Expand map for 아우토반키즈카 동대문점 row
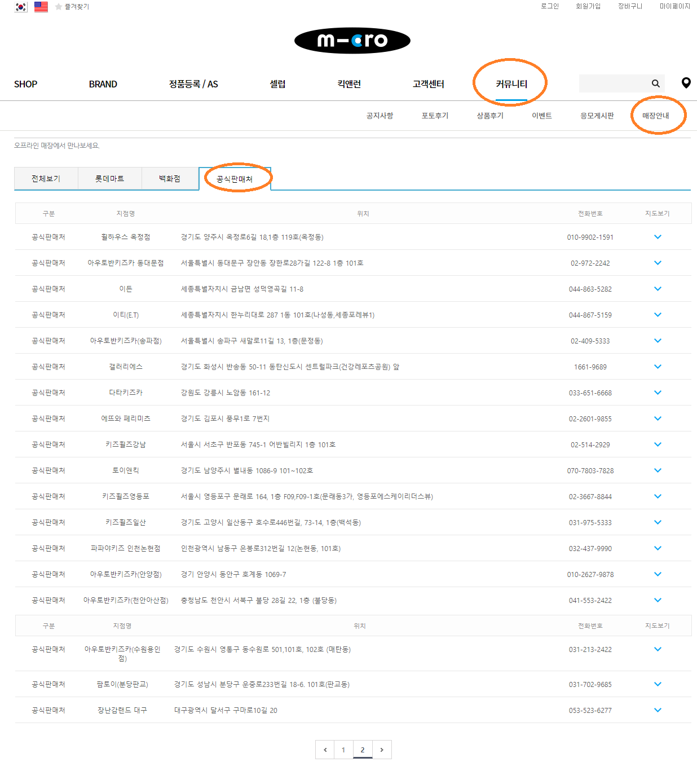The height and width of the screenshot is (784, 697). pyautogui.click(x=658, y=263)
